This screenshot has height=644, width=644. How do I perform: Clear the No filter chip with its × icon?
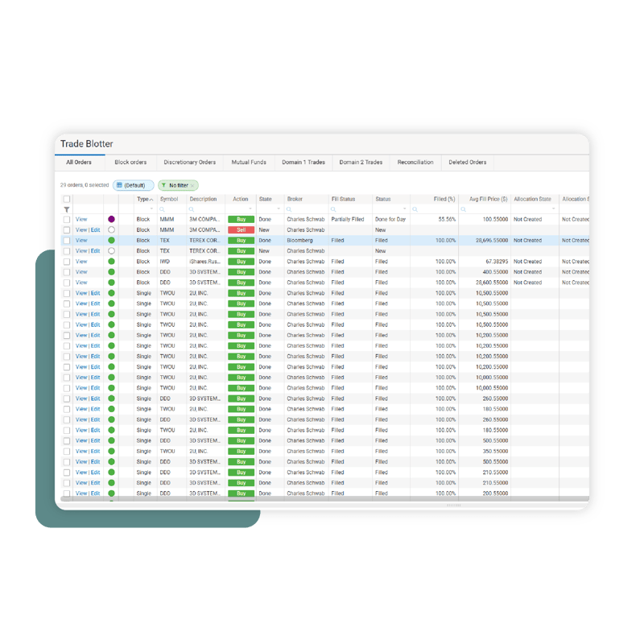(x=192, y=184)
